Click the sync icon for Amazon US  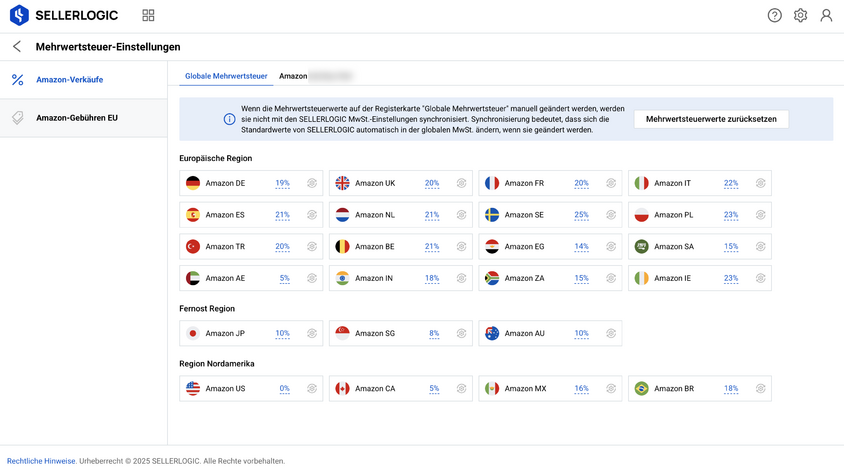click(x=312, y=389)
